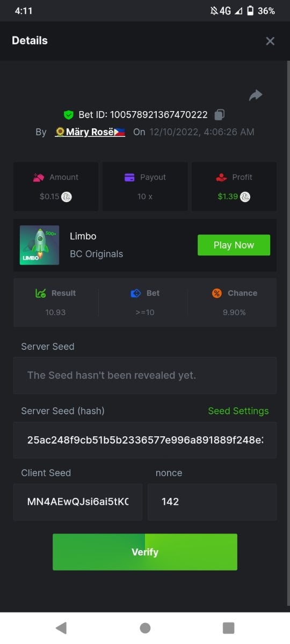This screenshot has height=644, width=290.
Task: Tap the Litecoin icon beside Profit
Action: pyautogui.click(x=245, y=196)
